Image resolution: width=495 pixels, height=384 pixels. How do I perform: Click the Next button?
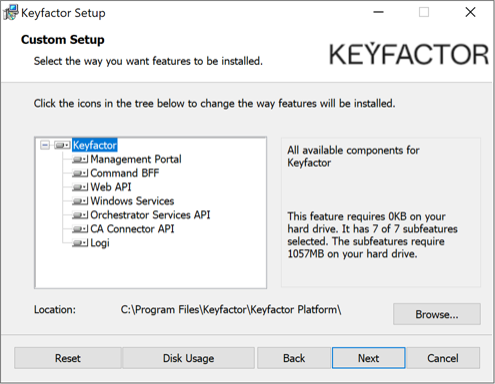click(369, 358)
